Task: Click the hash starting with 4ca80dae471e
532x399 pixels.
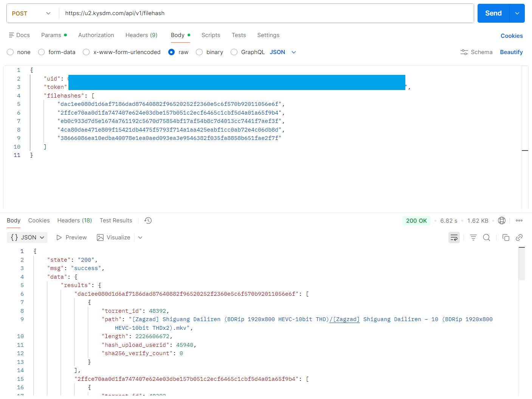Action: (x=169, y=130)
